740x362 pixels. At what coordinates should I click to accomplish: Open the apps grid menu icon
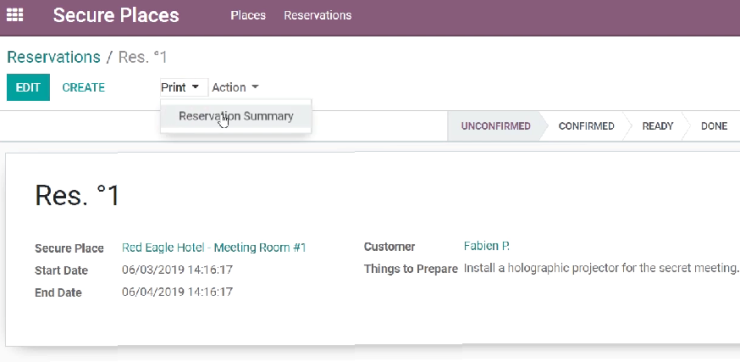tap(15, 15)
